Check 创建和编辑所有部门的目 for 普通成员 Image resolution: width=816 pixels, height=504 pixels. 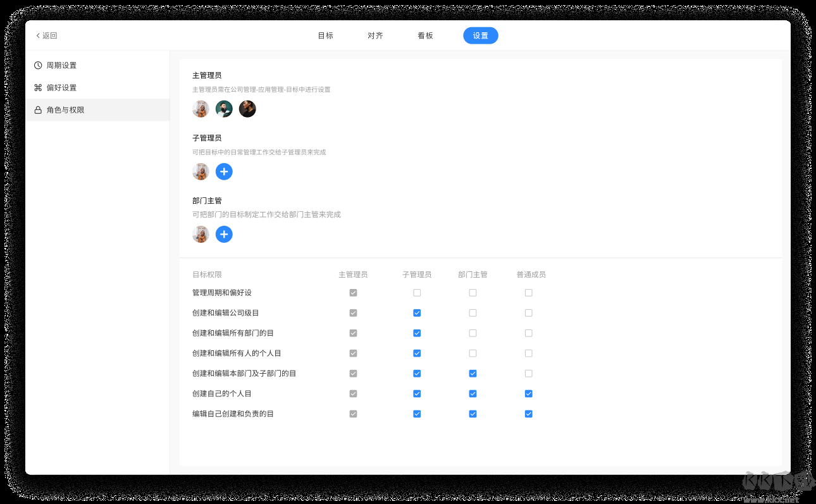[x=529, y=333]
